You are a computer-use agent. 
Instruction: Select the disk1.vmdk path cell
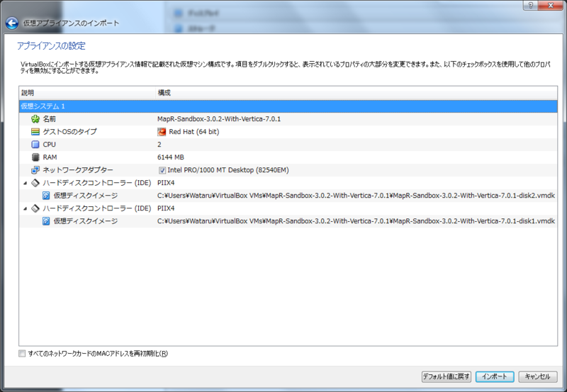coord(356,221)
